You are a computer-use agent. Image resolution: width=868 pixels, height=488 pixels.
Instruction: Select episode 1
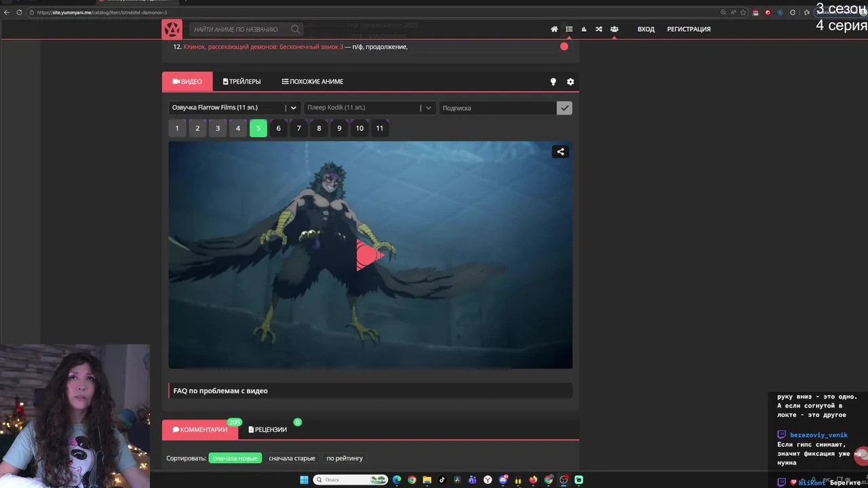[177, 128]
